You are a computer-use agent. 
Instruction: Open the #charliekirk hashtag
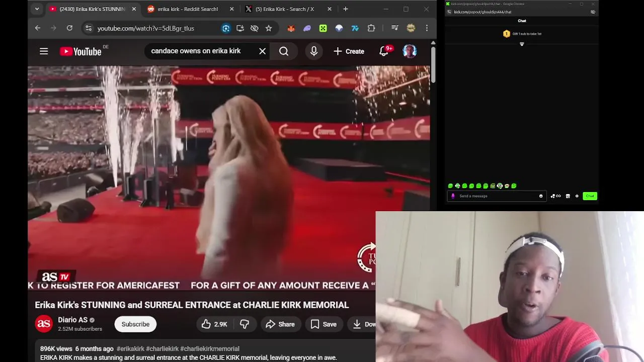pyautogui.click(x=162, y=348)
